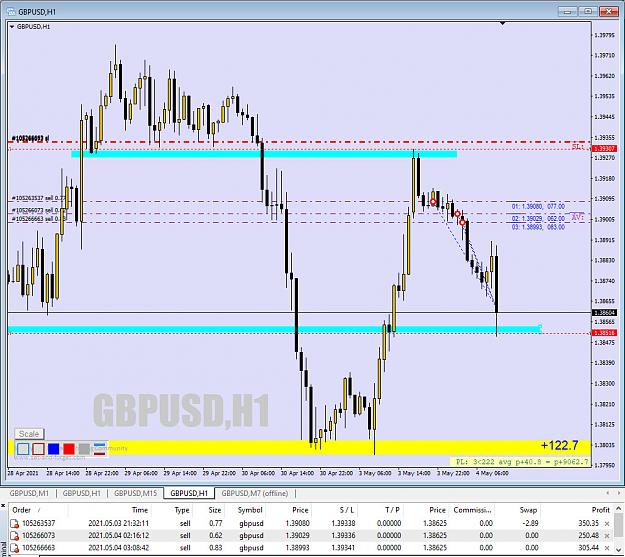Click the blue and red lines swatch
Image resolution: width=625 pixels, height=557 pixels.
coord(100,449)
